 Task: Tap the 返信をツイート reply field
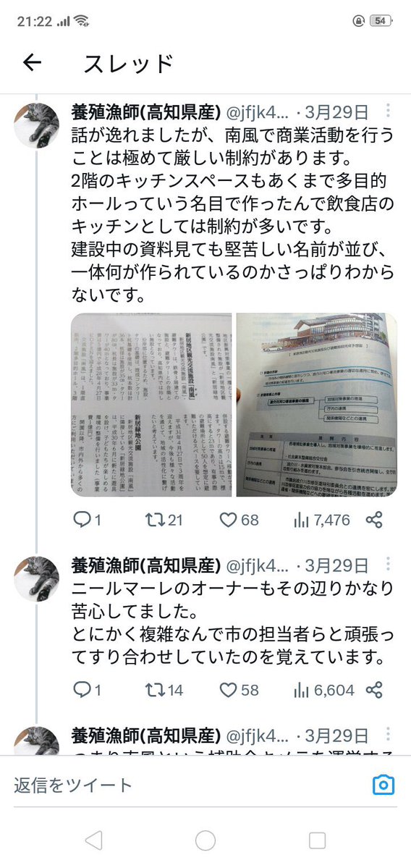click(x=188, y=785)
